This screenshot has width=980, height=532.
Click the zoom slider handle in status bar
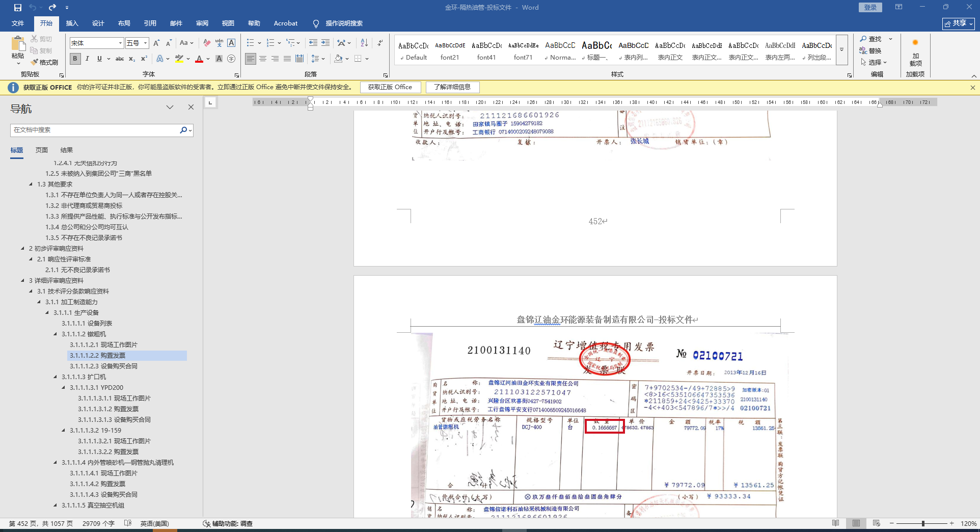pyautogui.click(x=923, y=523)
